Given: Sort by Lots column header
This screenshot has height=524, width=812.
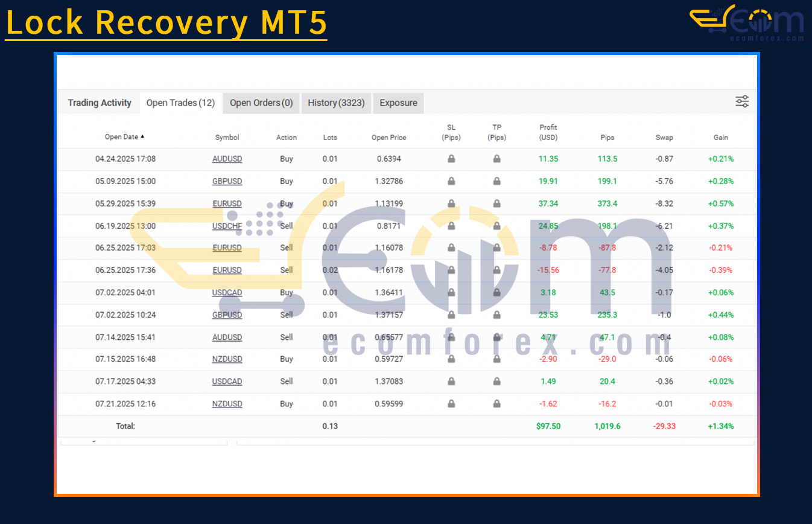Looking at the screenshot, I should coord(330,138).
